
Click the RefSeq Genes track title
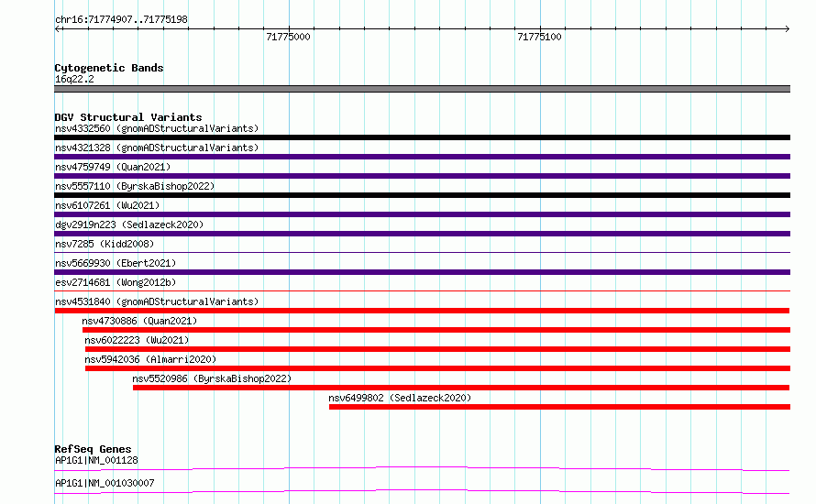click(x=93, y=449)
